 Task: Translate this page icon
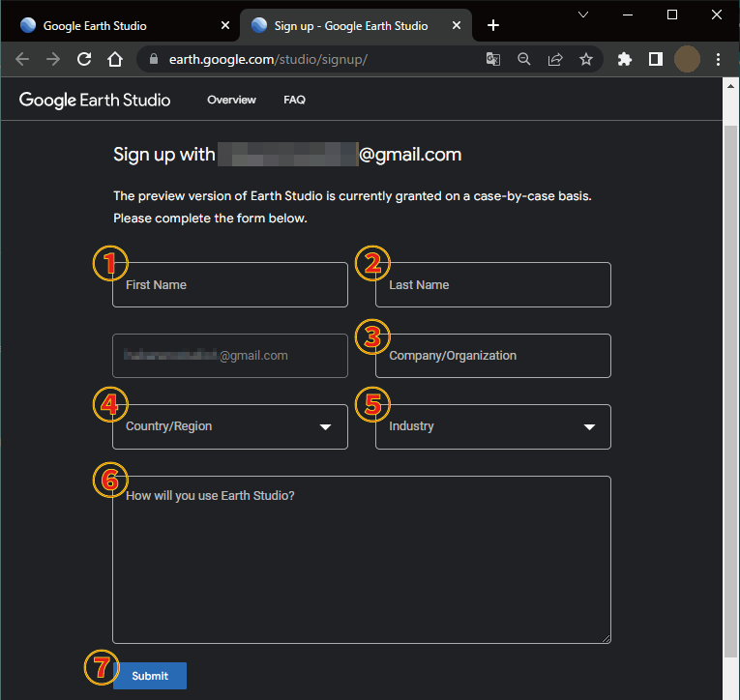493,59
